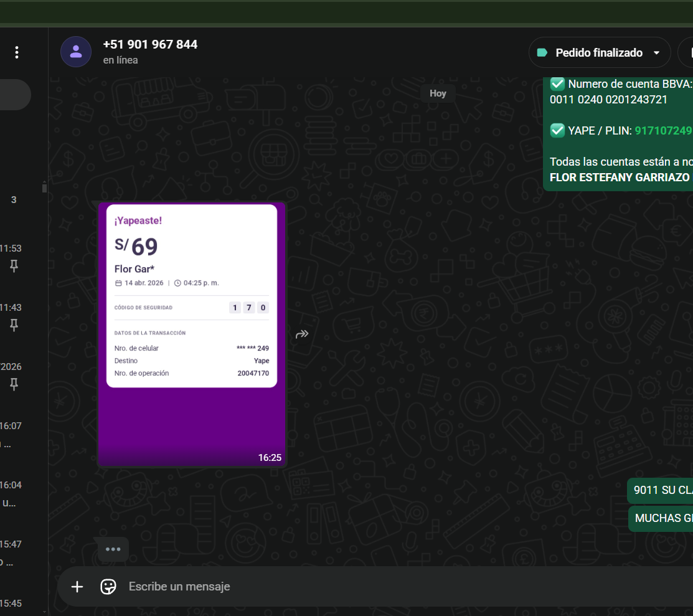
Task: Click the pin icon under the 11:43 chat
Action: point(14,325)
